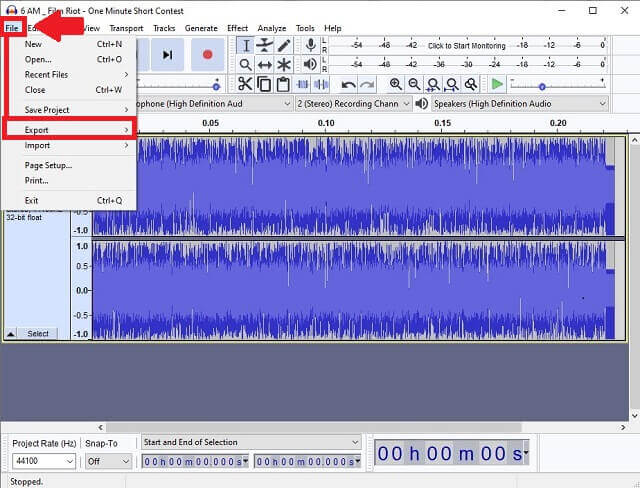Click the red Record button

click(207, 55)
